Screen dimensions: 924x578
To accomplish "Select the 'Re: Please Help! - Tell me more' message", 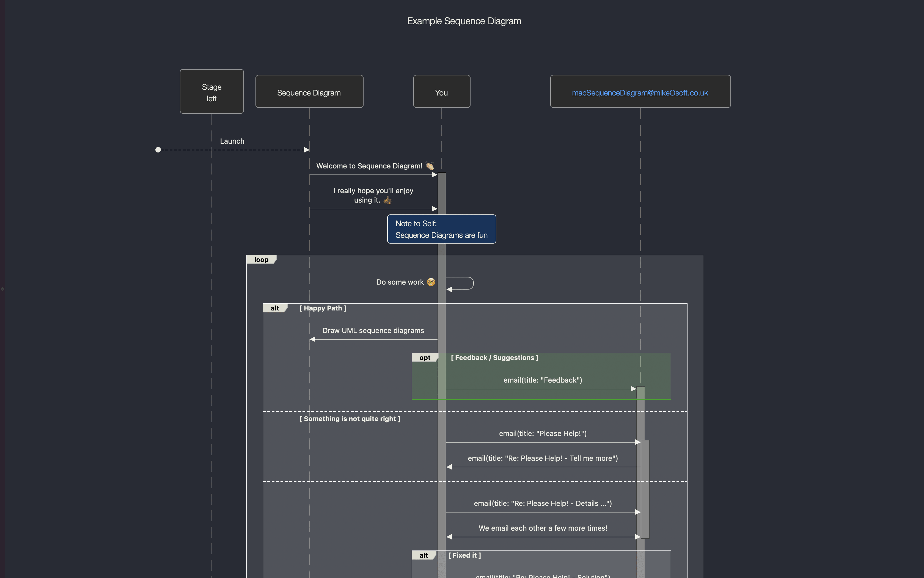I will click(543, 458).
